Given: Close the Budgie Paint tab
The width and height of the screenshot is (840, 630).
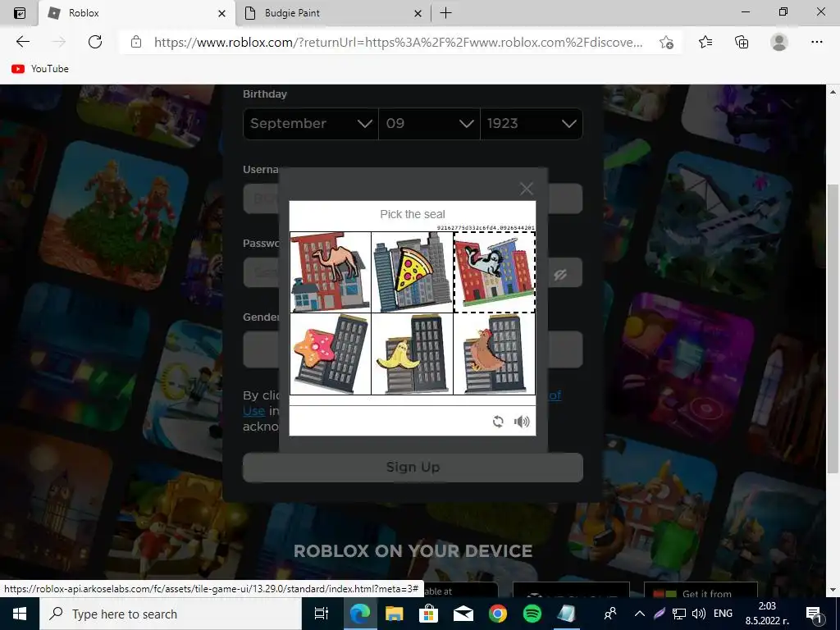Looking at the screenshot, I should [418, 13].
